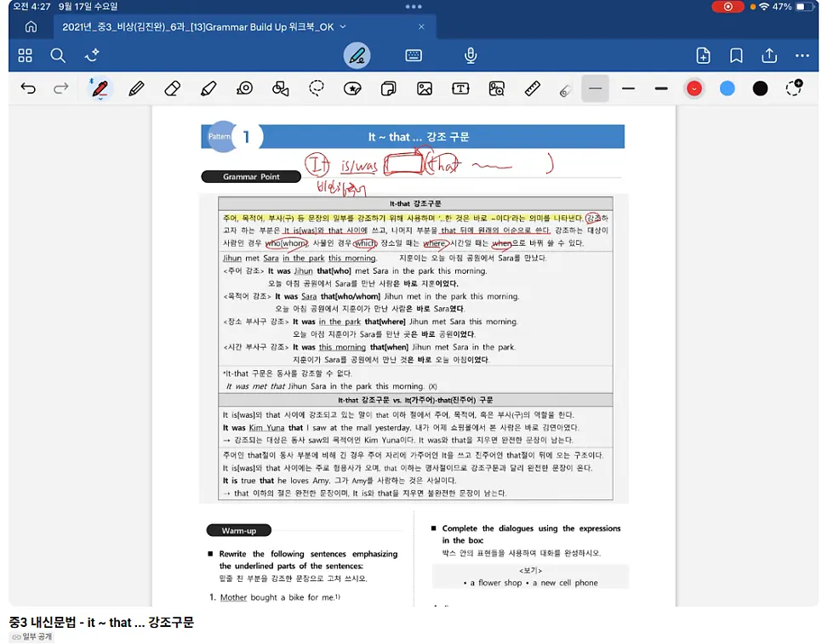
Task: Choose the thickest stroke width
Action: coord(661,88)
